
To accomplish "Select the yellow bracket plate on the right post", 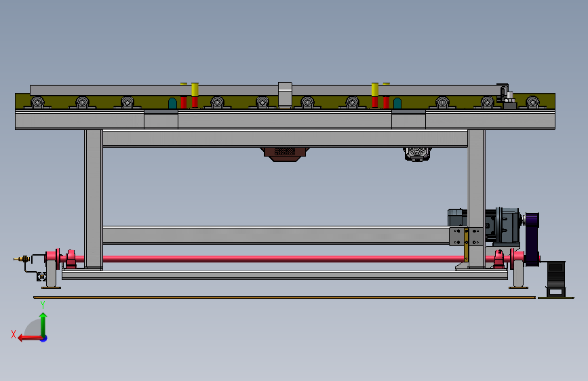I will point(466,245).
